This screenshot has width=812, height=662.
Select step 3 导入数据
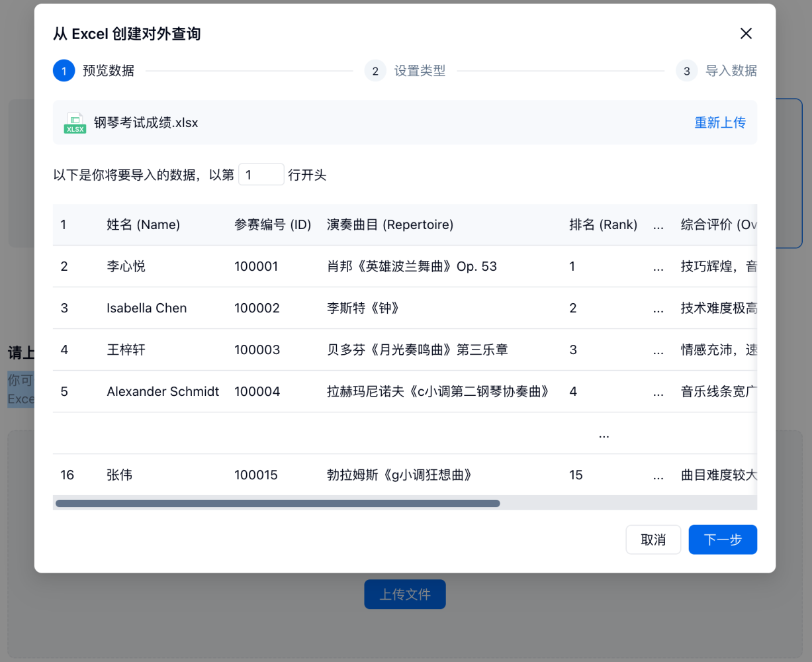pos(717,71)
